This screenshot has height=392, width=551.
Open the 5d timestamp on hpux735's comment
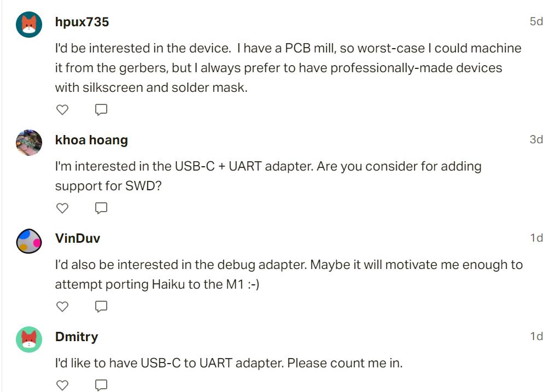[536, 22]
